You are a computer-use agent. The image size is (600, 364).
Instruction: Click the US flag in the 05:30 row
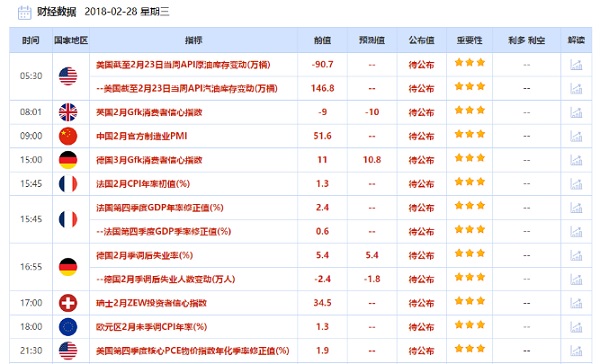click(x=68, y=76)
